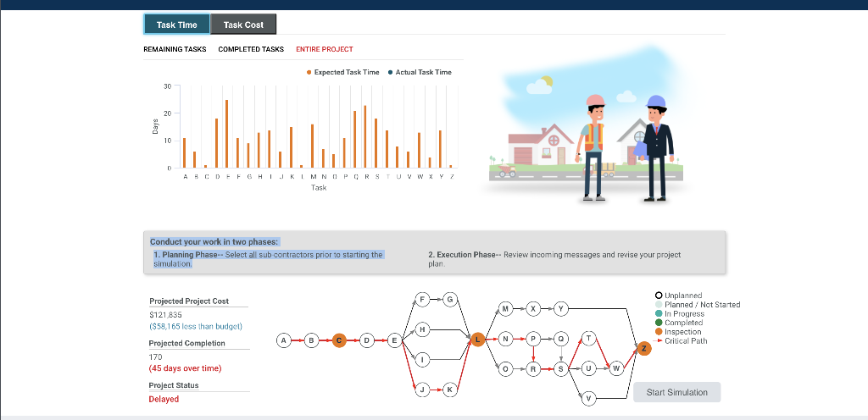Click the task E bar in chart
This screenshot has width=868, height=420.
click(x=227, y=134)
